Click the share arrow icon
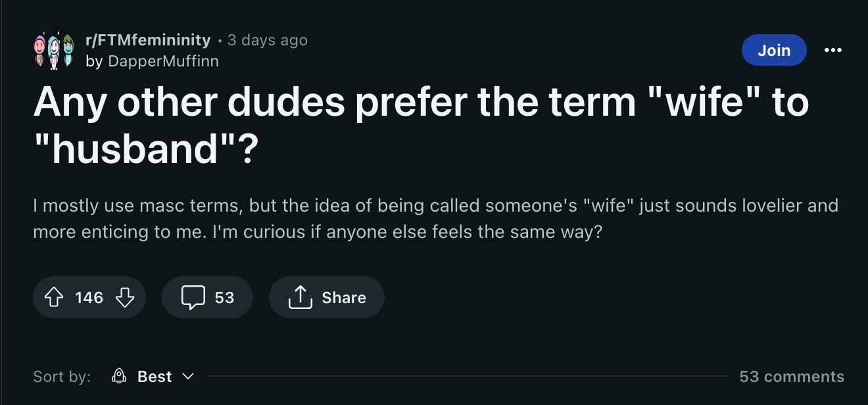The width and height of the screenshot is (868, 405). click(x=299, y=298)
